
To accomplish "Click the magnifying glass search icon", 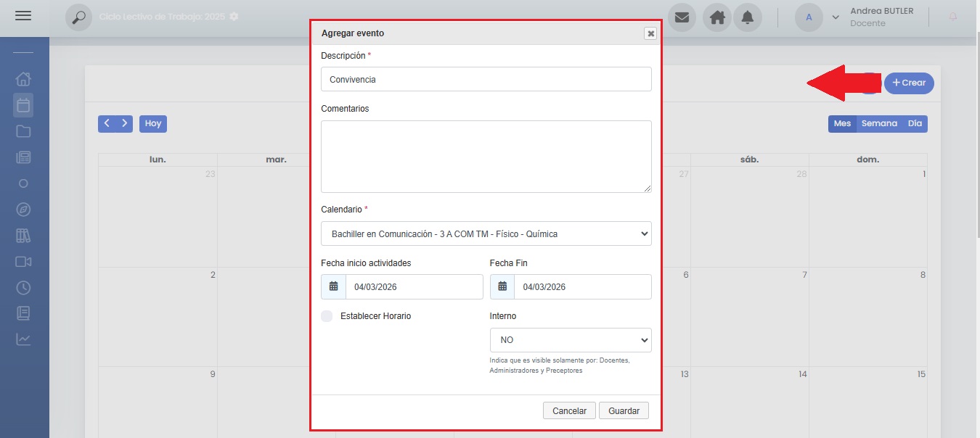I will 79,17.
